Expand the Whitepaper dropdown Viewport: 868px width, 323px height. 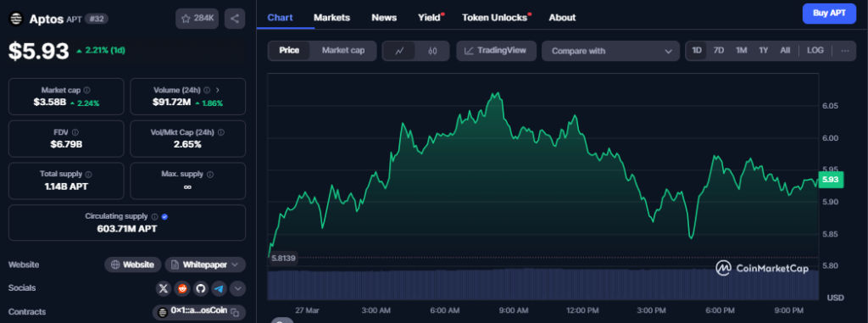(205, 265)
